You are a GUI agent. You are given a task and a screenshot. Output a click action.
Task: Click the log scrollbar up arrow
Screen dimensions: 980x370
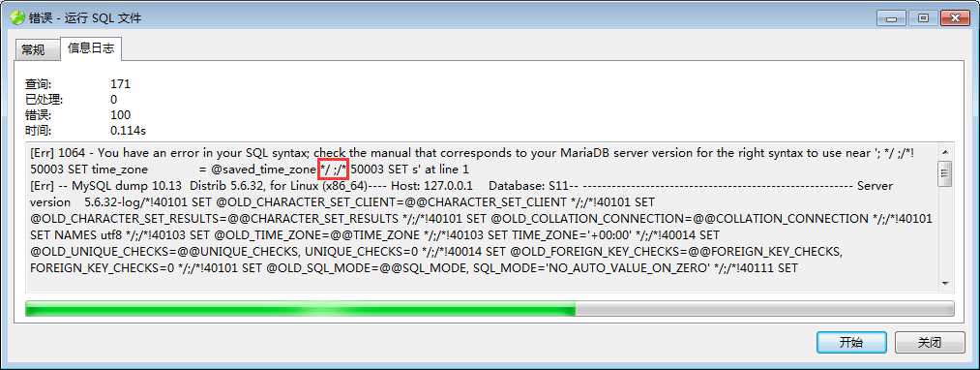[945, 151]
